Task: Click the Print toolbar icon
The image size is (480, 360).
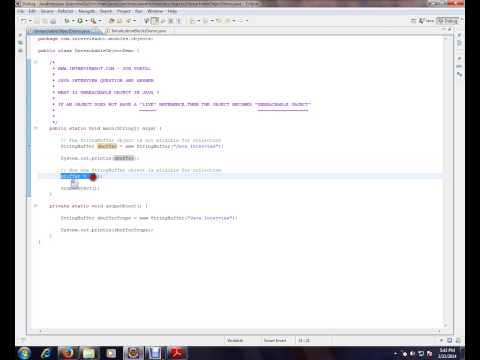Action: (53, 21)
